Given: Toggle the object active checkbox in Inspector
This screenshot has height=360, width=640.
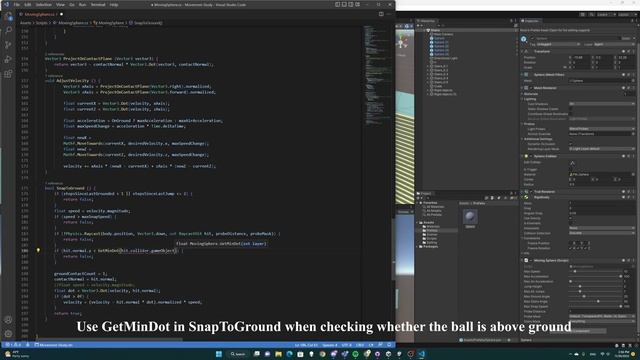Looking at the screenshot, I should tap(532, 38).
